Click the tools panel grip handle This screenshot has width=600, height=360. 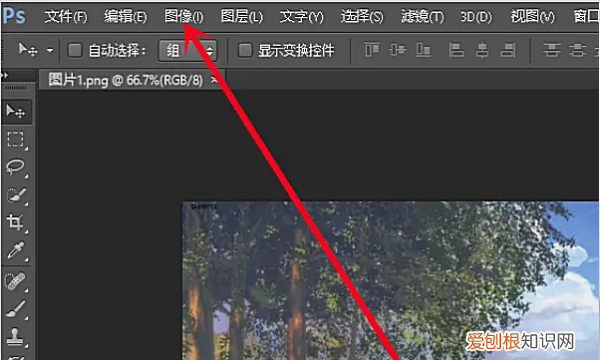(16, 88)
